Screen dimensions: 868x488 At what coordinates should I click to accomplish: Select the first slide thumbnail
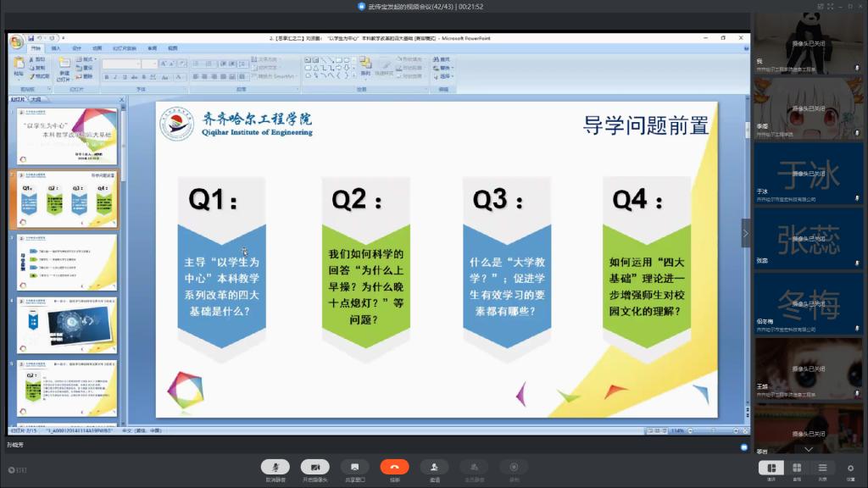click(68, 136)
